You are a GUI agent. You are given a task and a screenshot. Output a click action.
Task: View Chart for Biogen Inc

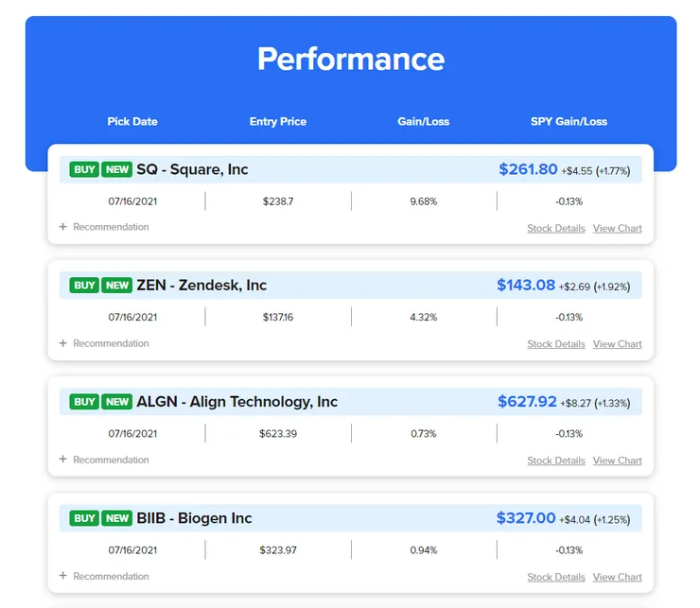[x=617, y=577]
